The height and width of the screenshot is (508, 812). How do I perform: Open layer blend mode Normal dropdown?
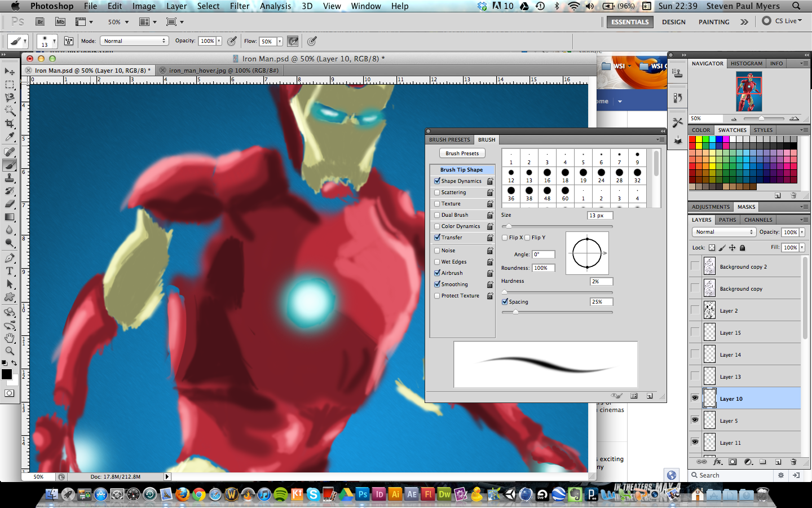[x=723, y=232]
